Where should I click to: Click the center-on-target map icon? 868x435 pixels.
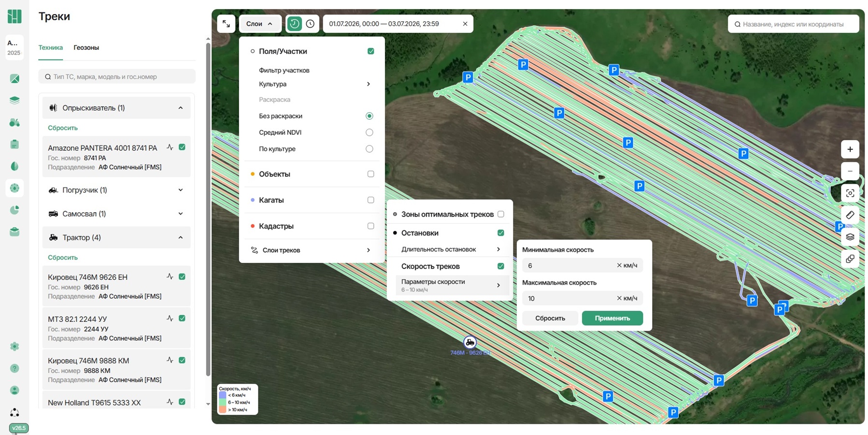pos(850,193)
